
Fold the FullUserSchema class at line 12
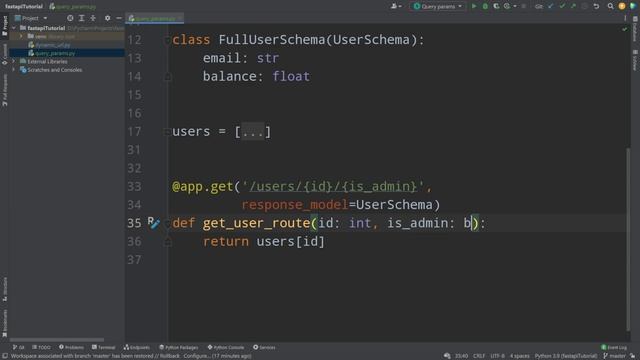coord(167,40)
